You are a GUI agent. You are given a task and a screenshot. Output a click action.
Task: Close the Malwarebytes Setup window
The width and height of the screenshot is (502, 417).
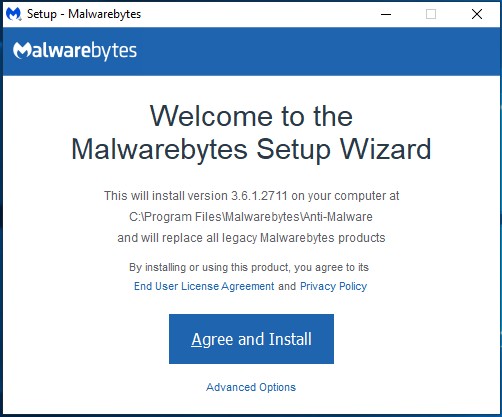(x=477, y=14)
